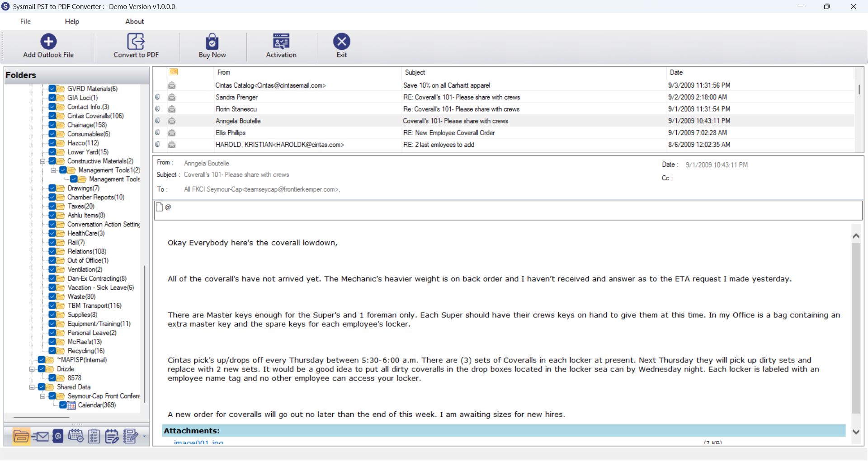Click the paperclip icon for Sandra Prenger's email
Viewport: 868px width, 461px height.
coord(157,97)
